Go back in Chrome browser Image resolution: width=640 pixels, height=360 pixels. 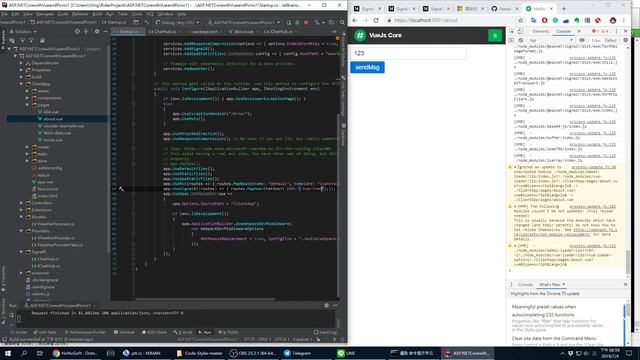(x=355, y=20)
